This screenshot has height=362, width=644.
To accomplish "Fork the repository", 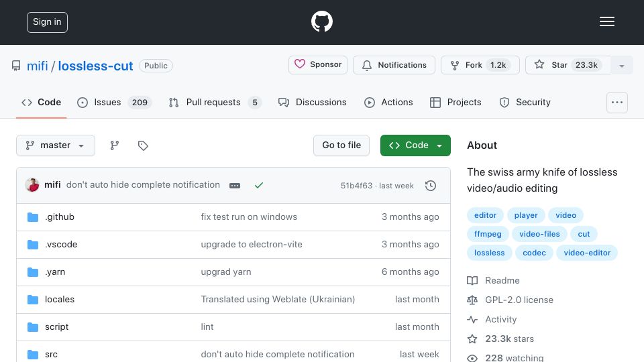I will pyautogui.click(x=480, y=65).
